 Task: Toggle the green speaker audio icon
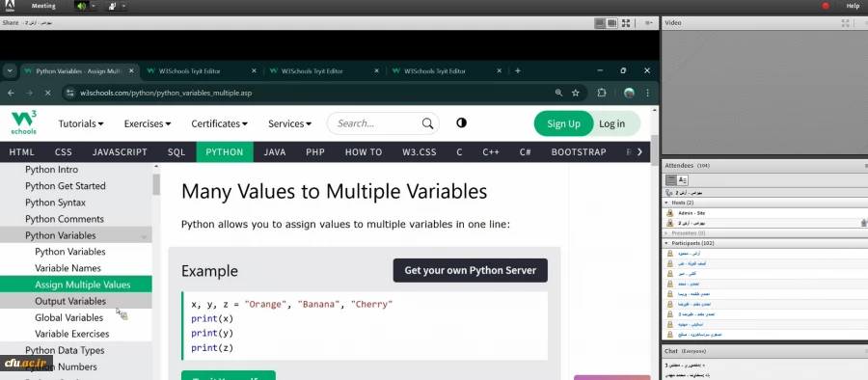(81, 6)
